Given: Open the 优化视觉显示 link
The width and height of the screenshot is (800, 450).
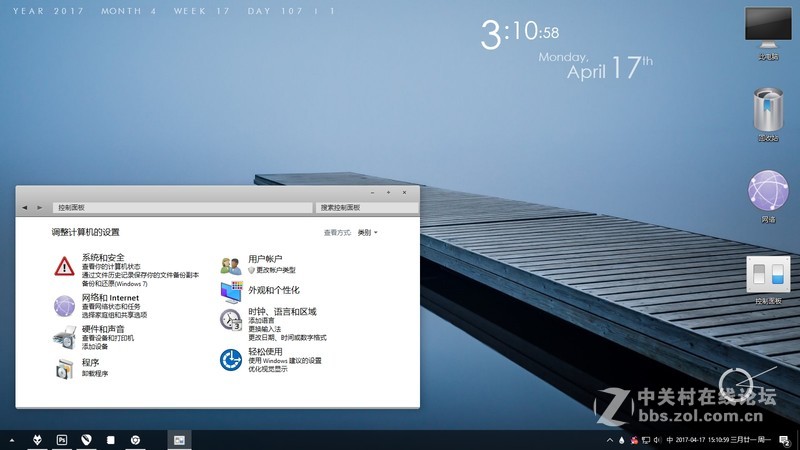Looking at the screenshot, I should coord(268,369).
